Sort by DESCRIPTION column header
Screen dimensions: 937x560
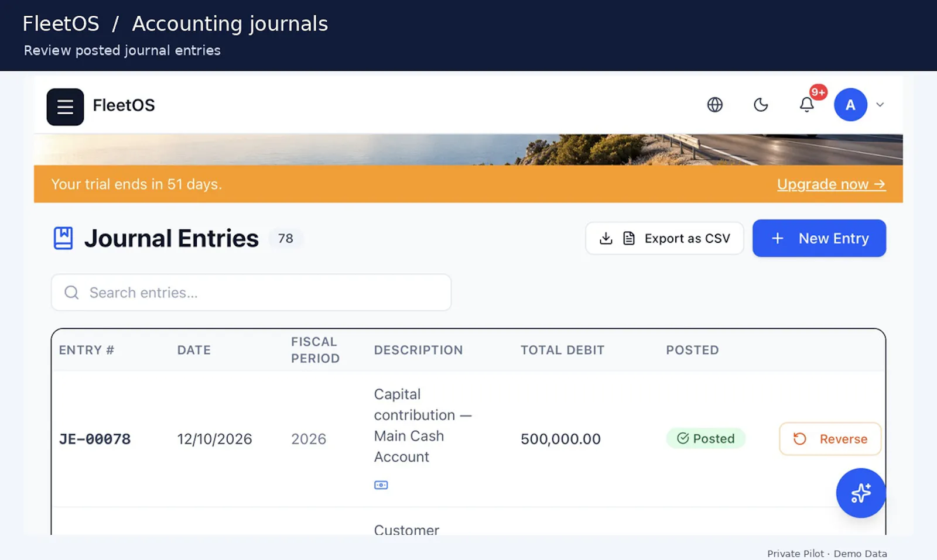point(418,350)
